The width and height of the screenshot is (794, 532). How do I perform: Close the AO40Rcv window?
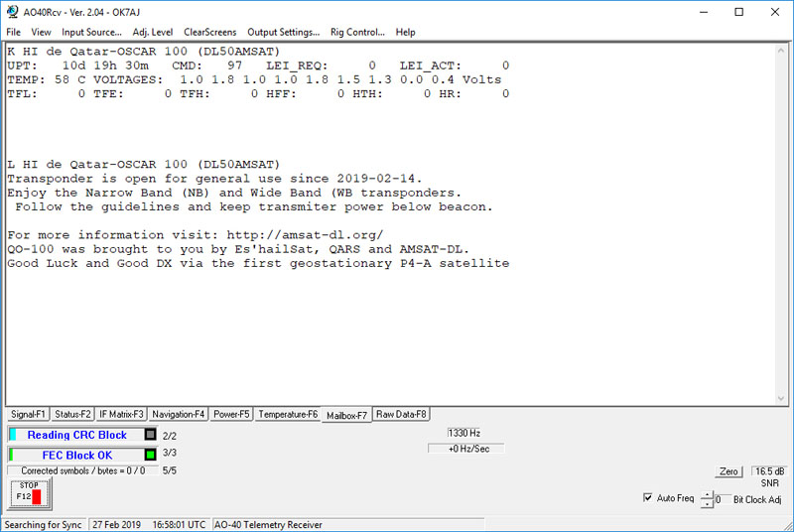775,12
